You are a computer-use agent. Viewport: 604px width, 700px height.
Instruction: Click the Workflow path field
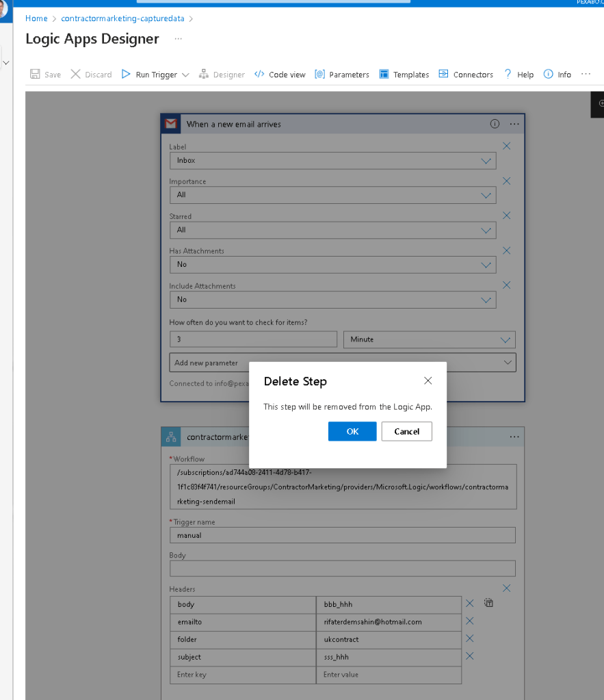pos(343,487)
